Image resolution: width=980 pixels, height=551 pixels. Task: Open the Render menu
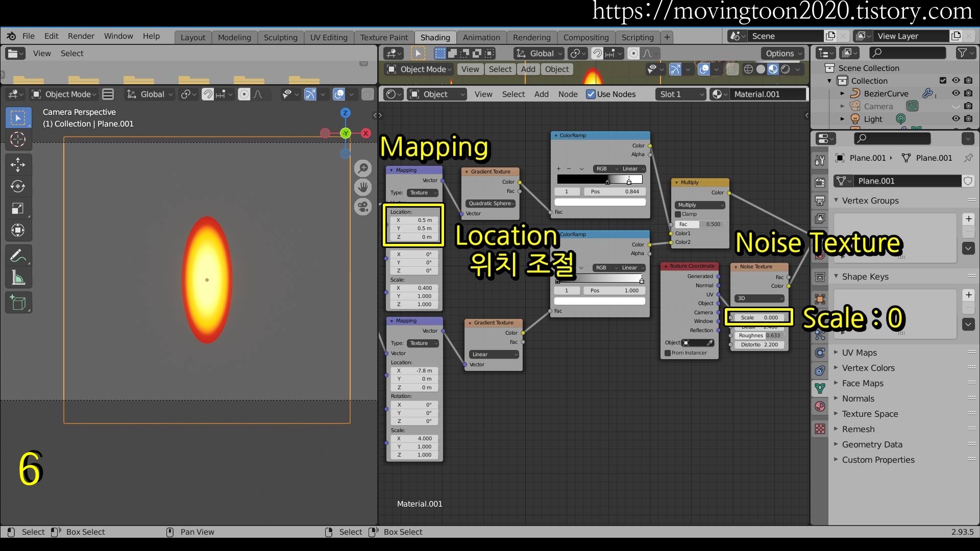pyautogui.click(x=81, y=36)
